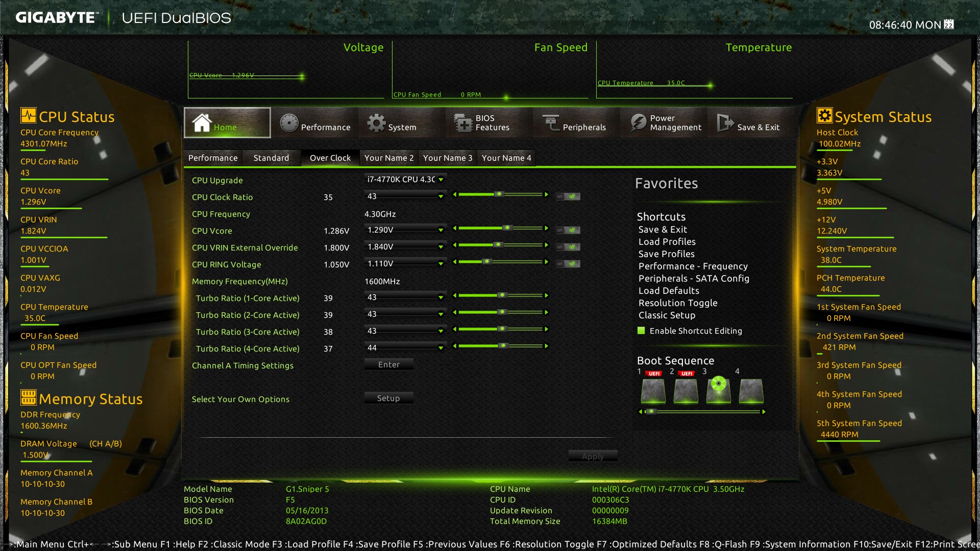
Task: Switch to the Over Clock tab
Action: 330,158
